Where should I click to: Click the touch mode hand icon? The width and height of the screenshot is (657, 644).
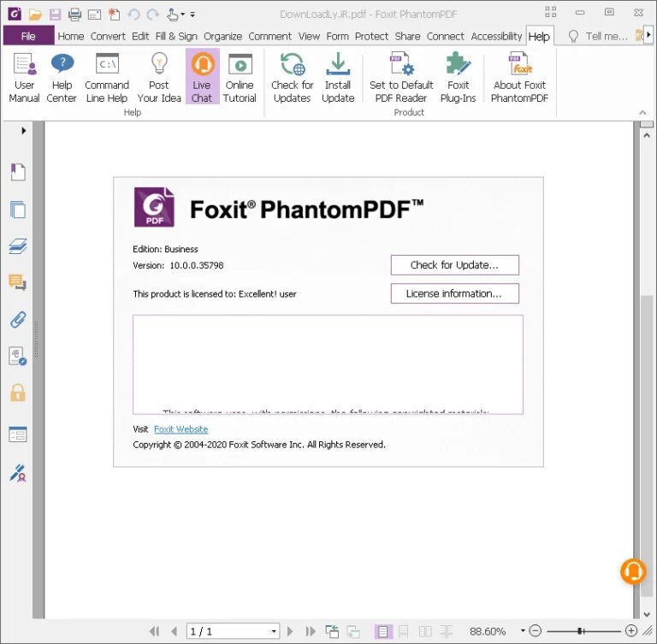point(172,15)
